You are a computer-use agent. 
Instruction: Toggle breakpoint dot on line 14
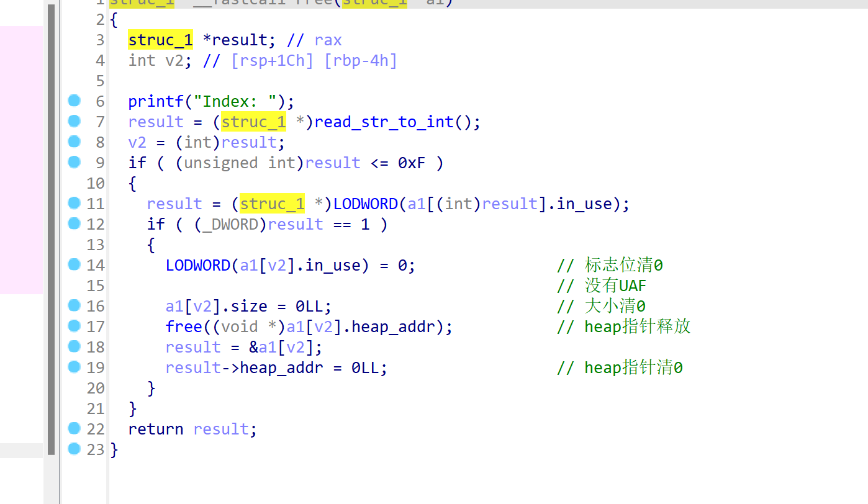pos(74,264)
